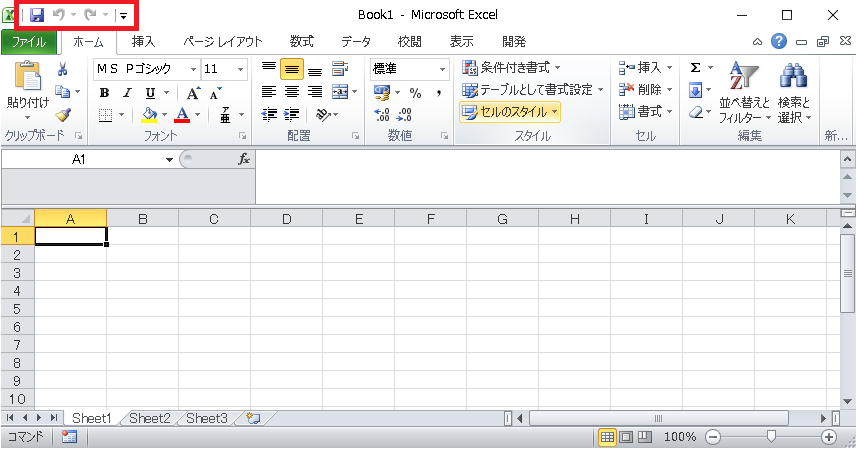Viewport: 857px width, 449px height.
Task: Increase font size with large A
Action: [192, 93]
